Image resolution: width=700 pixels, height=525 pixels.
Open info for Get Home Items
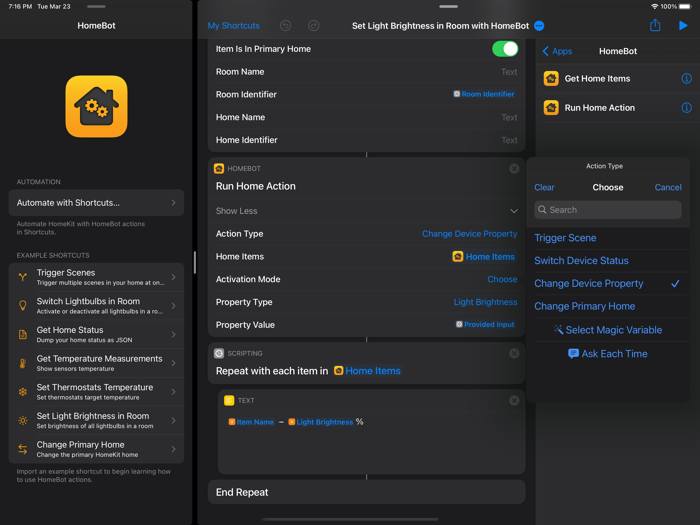[x=686, y=79]
